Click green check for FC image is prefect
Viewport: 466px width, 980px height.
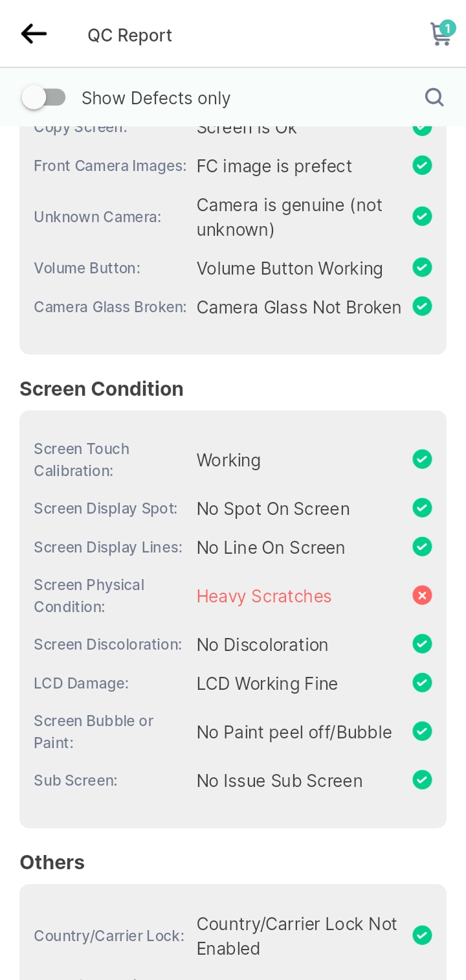(x=423, y=165)
